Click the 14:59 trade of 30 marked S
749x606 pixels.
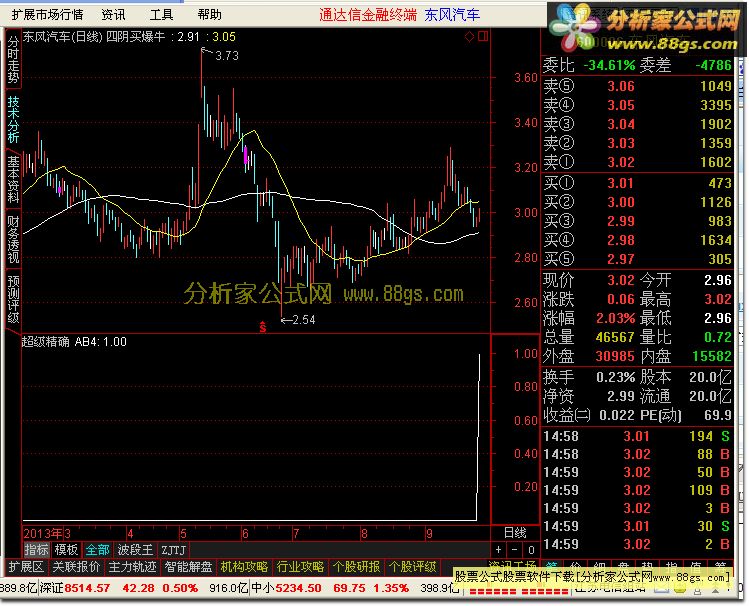point(636,526)
